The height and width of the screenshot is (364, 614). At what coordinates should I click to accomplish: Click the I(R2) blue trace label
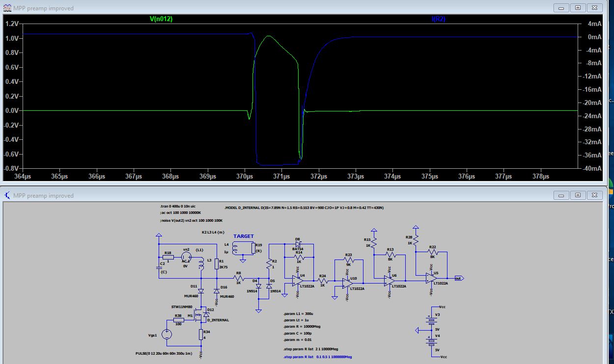point(438,19)
